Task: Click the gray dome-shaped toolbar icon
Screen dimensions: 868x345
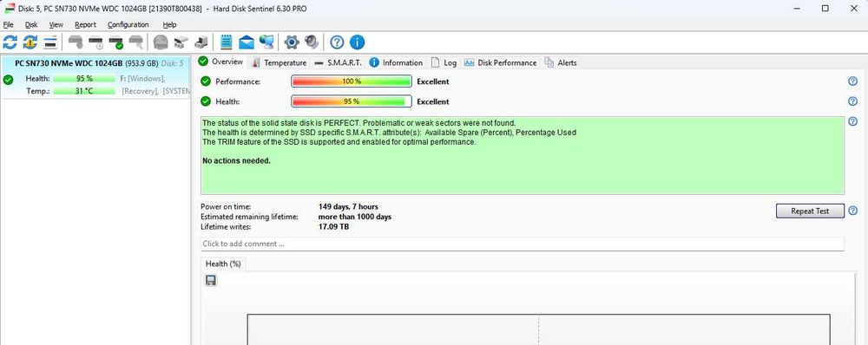Action: 161,42
